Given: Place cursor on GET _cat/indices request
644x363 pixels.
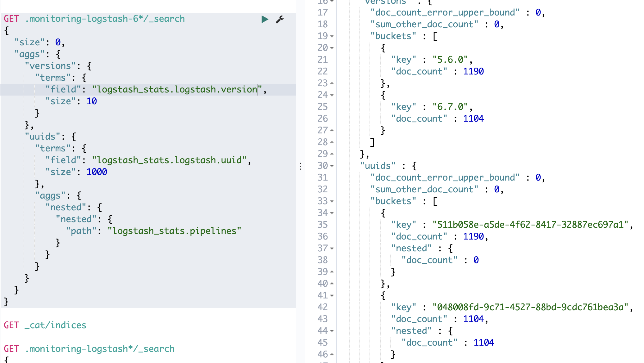Looking at the screenshot, I should [x=45, y=325].
